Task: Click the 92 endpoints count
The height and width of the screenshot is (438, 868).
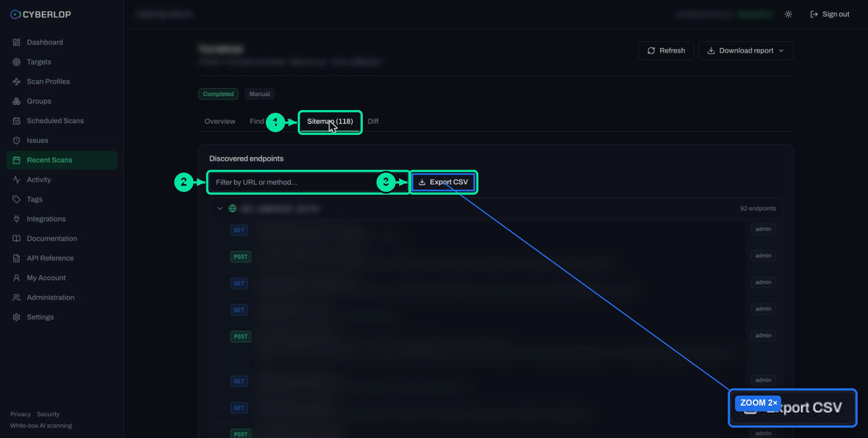Action: [757, 209]
